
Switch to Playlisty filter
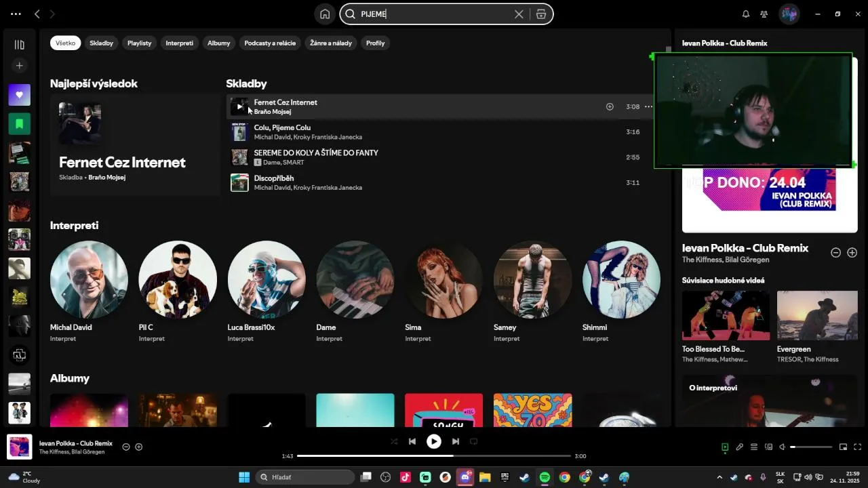tap(140, 43)
